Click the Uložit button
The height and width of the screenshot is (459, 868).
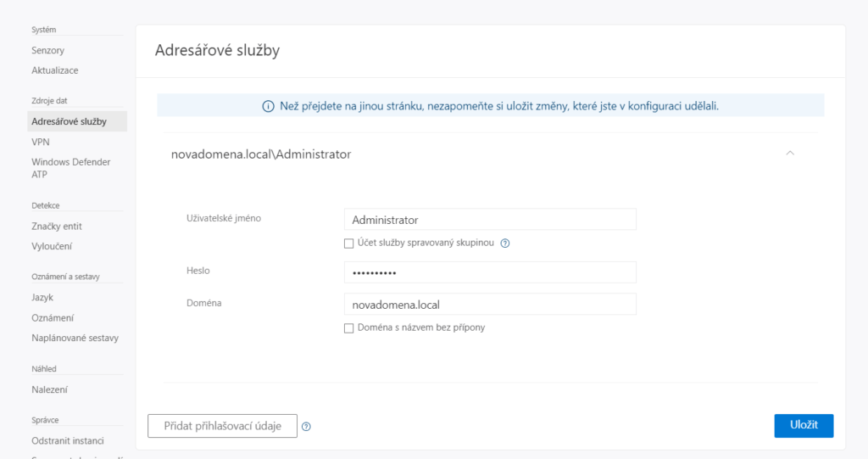tap(804, 425)
